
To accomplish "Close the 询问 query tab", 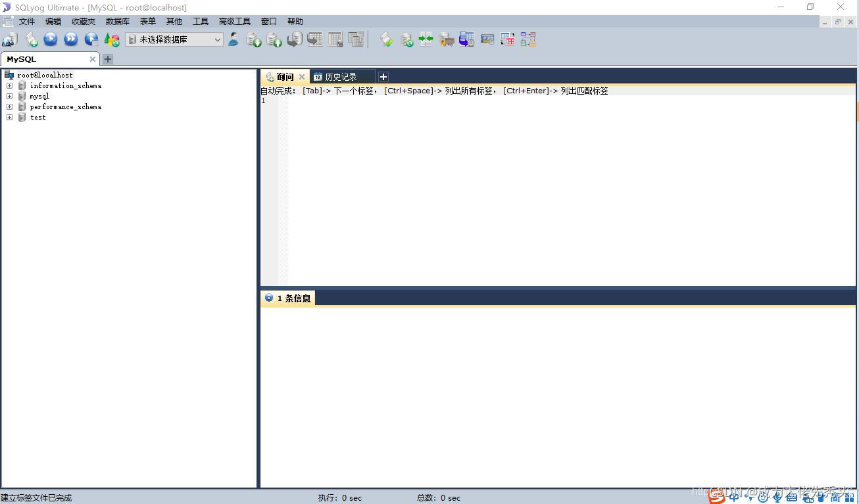I will [x=302, y=77].
